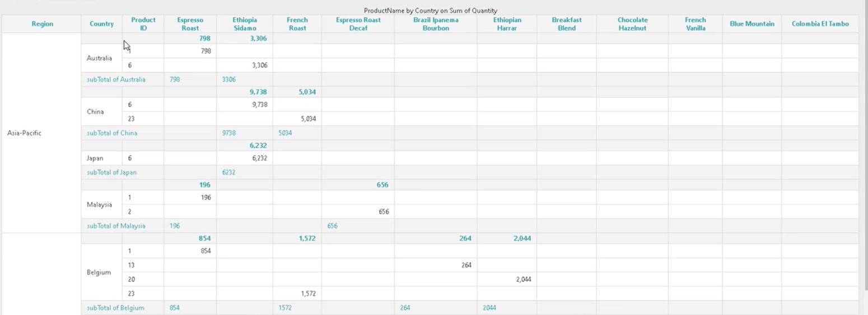Click Product ID 23 in China
868x315 pixels.
tap(131, 119)
